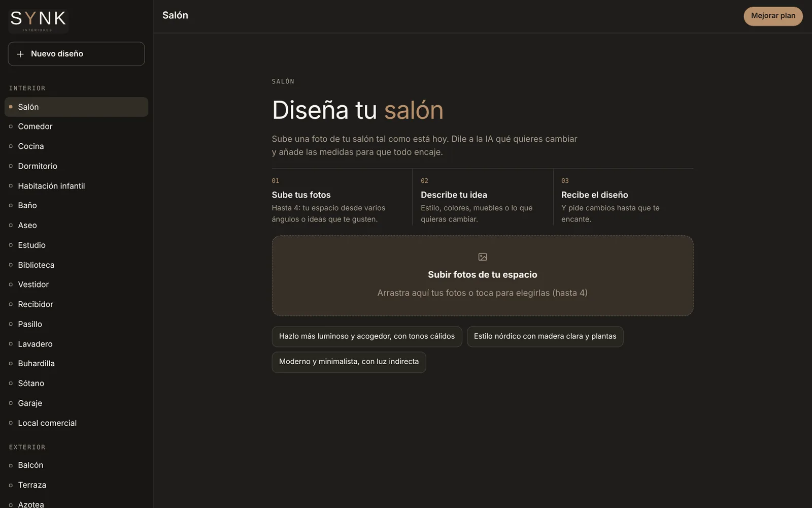
Task: Click the SYNK Interiores logo
Action: [39, 20]
